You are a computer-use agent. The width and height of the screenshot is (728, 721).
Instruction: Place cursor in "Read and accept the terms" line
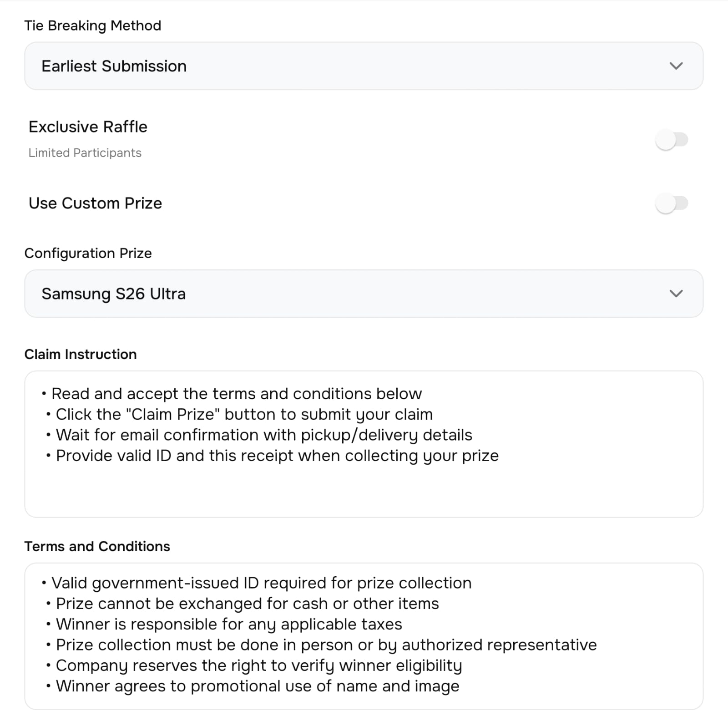click(237, 394)
